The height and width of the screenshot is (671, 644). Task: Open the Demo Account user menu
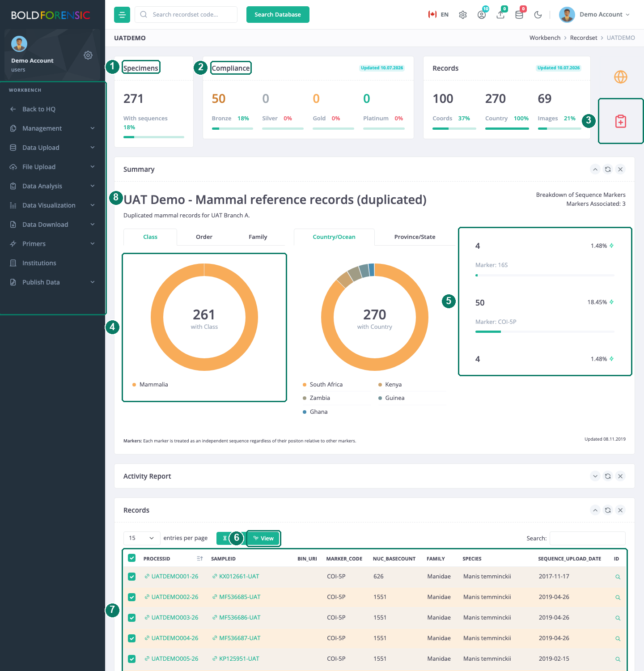[595, 15]
